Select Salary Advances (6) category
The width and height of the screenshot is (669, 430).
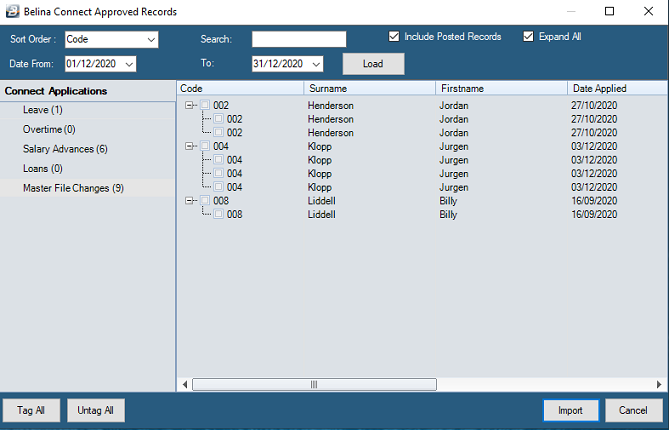pos(65,149)
